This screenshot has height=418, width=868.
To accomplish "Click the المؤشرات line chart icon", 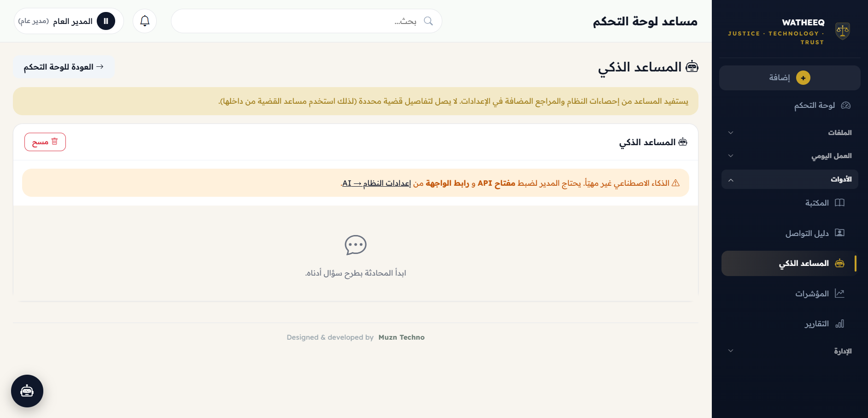I will coord(839,294).
